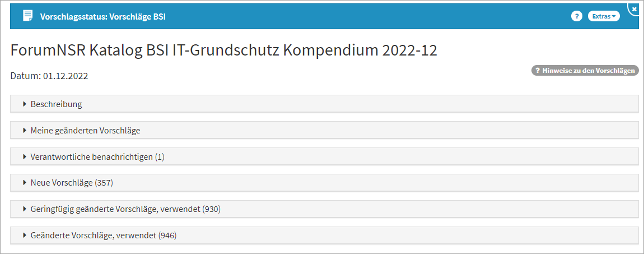Screen dimensions: 644x254
Task: Click the Neue Vorschläge (357) label
Action: tap(72, 183)
